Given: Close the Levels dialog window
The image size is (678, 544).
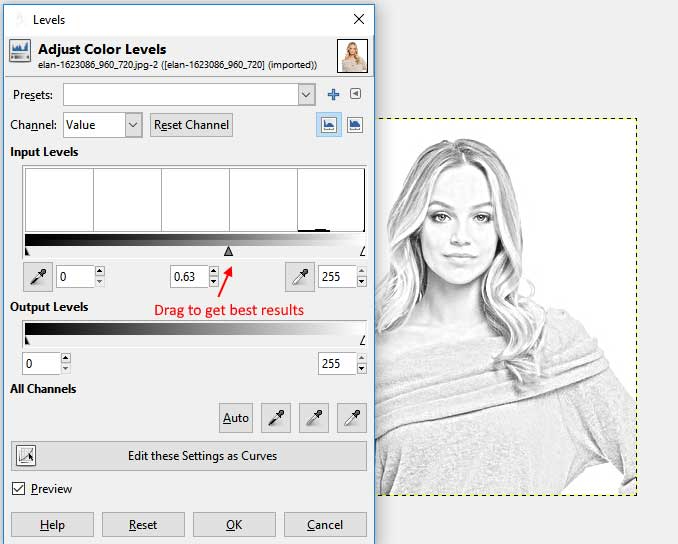Looking at the screenshot, I should pos(358,19).
